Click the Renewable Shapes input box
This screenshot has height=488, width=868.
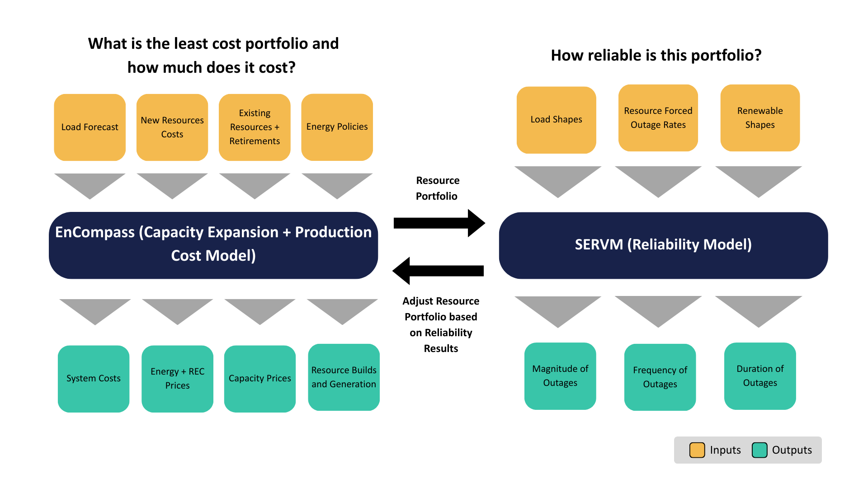[760, 117]
